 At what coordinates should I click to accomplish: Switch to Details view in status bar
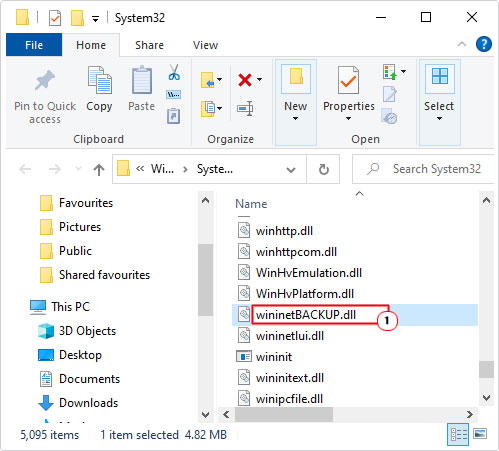point(458,434)
